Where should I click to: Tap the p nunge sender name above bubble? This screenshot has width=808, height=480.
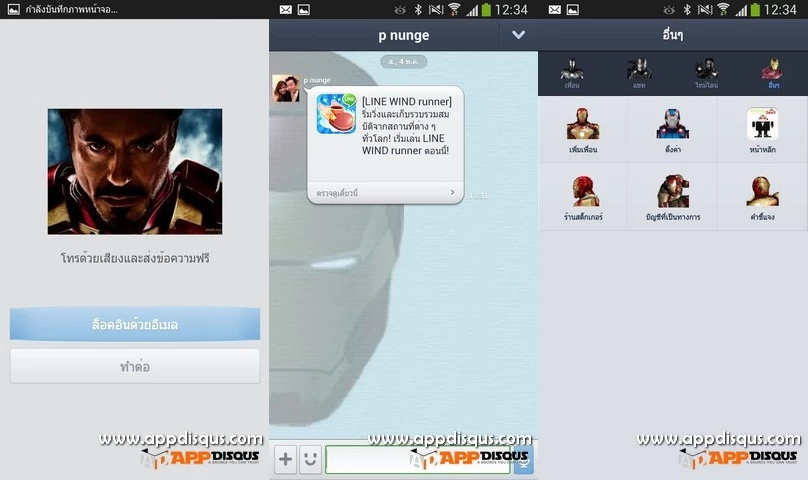point(317,80)
